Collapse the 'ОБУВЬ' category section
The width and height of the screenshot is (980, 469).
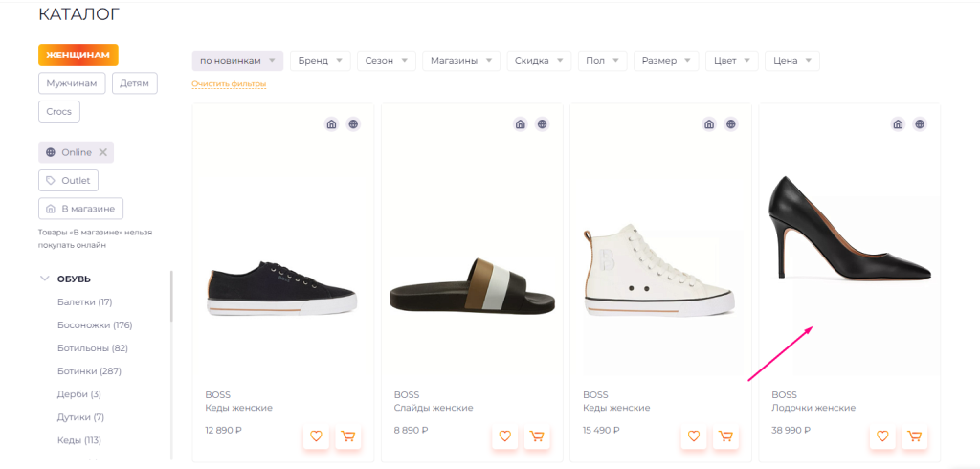(44, 279)
